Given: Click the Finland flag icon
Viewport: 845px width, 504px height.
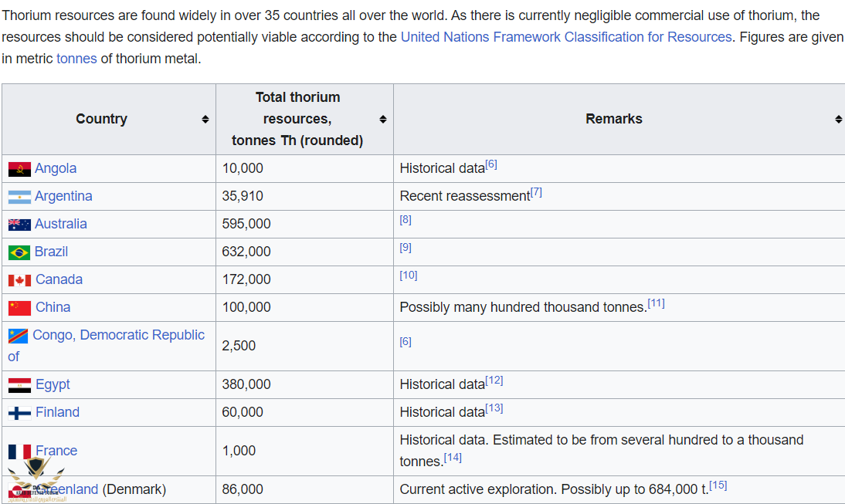Looking at the screenshot, I should (x=19, y=413).
